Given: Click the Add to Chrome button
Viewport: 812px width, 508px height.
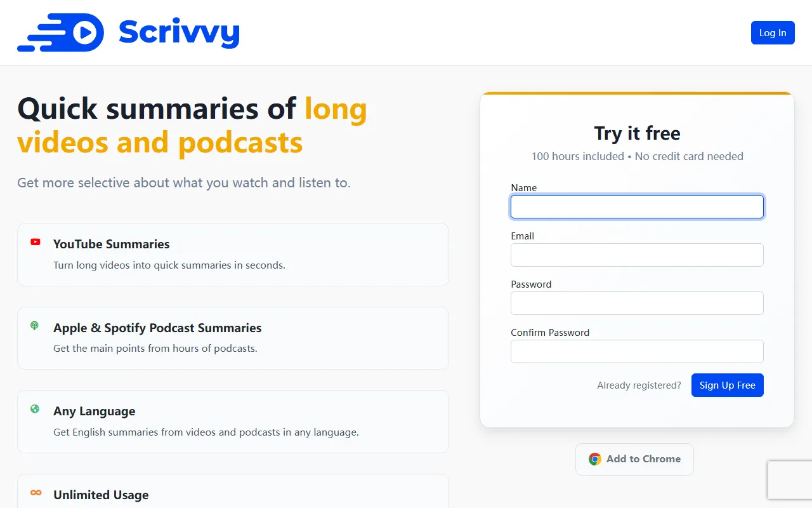Looking at the screenshot, I should (x=634, y=458).
